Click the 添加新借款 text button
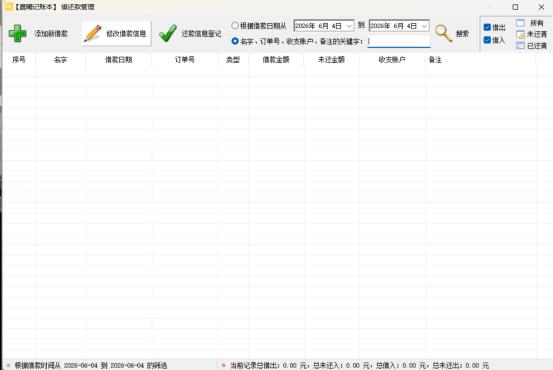 coord(51,34)
